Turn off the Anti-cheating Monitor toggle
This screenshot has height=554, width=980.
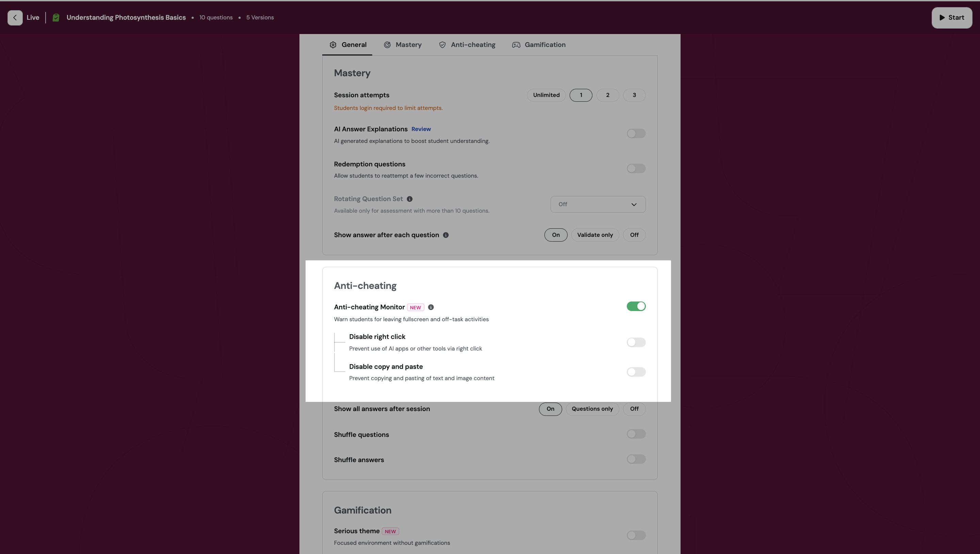coord(636,306)
